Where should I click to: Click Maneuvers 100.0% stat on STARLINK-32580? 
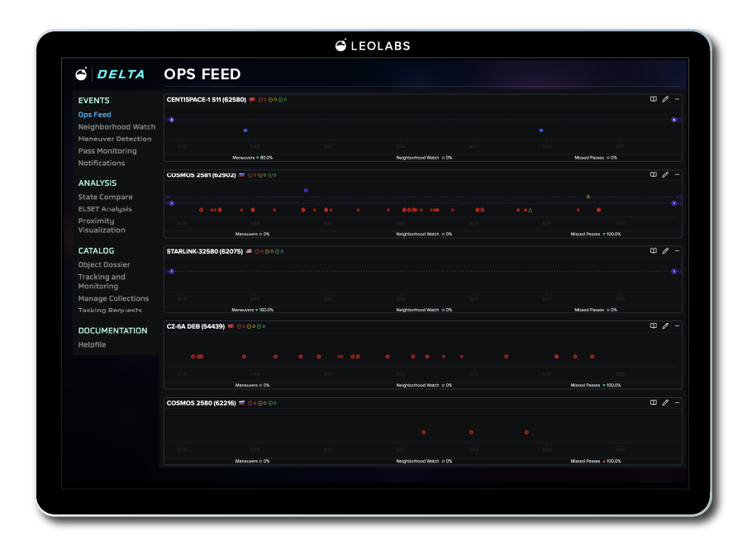coord(253,310)
